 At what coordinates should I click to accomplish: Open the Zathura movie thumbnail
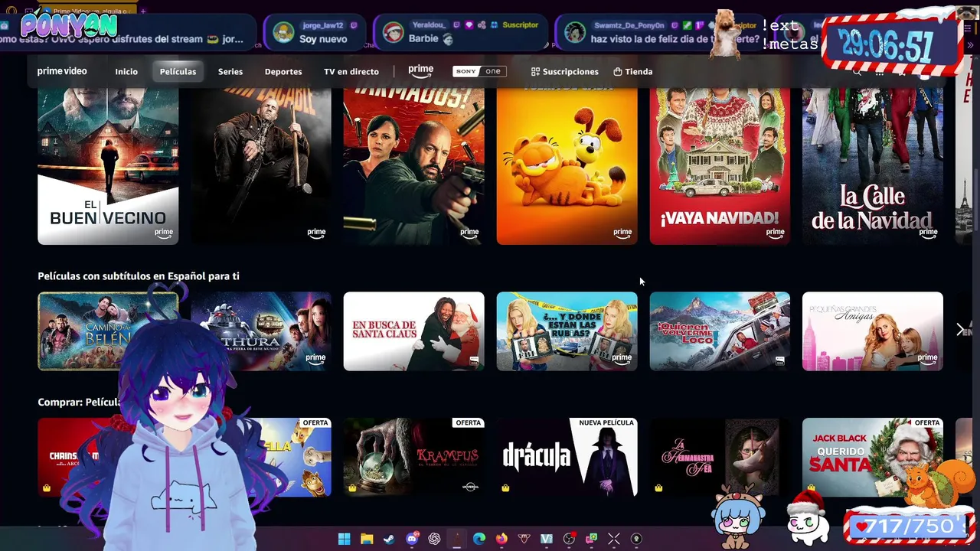click(x=261, y=331)
